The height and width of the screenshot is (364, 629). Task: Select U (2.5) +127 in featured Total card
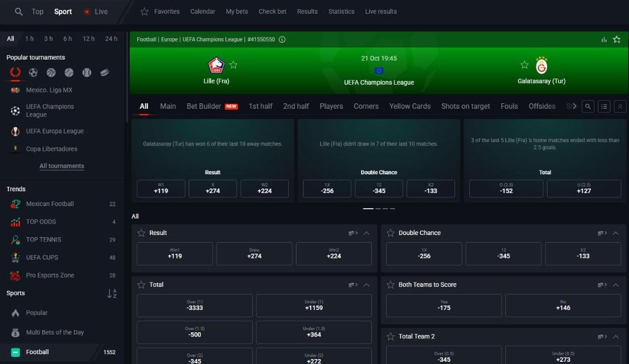tap(584, 189)
